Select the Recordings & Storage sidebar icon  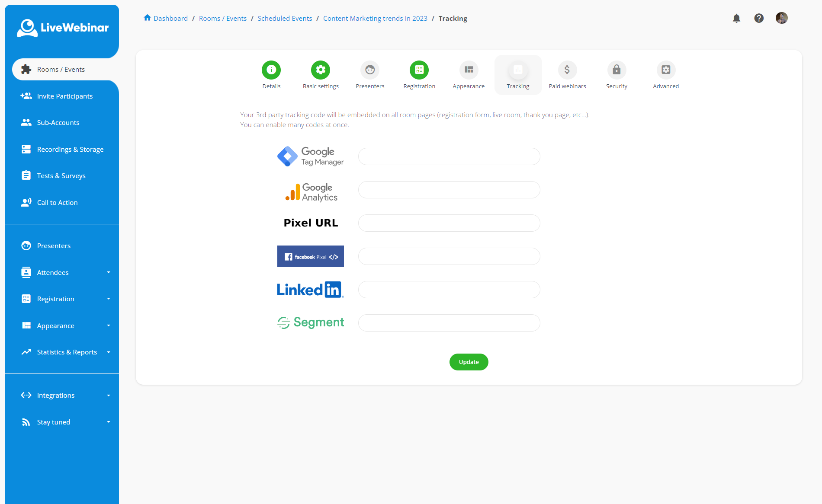pyautogui.click(x=26, y=149)
